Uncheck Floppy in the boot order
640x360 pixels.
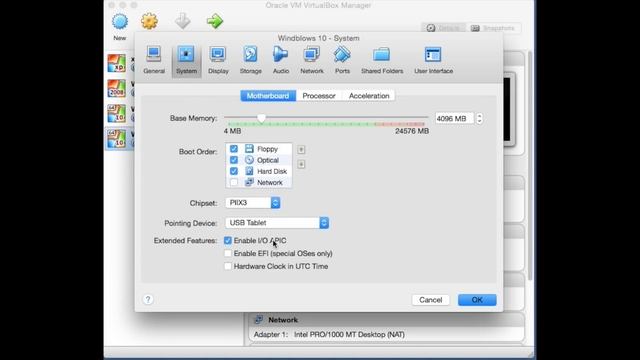pyautogui.click(x=233, y=149)
